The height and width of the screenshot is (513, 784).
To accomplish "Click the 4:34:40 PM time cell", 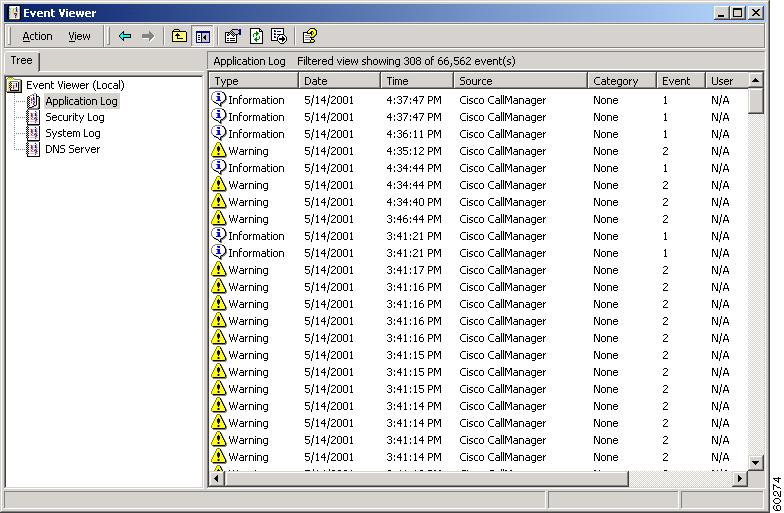I will click(414, 202).
